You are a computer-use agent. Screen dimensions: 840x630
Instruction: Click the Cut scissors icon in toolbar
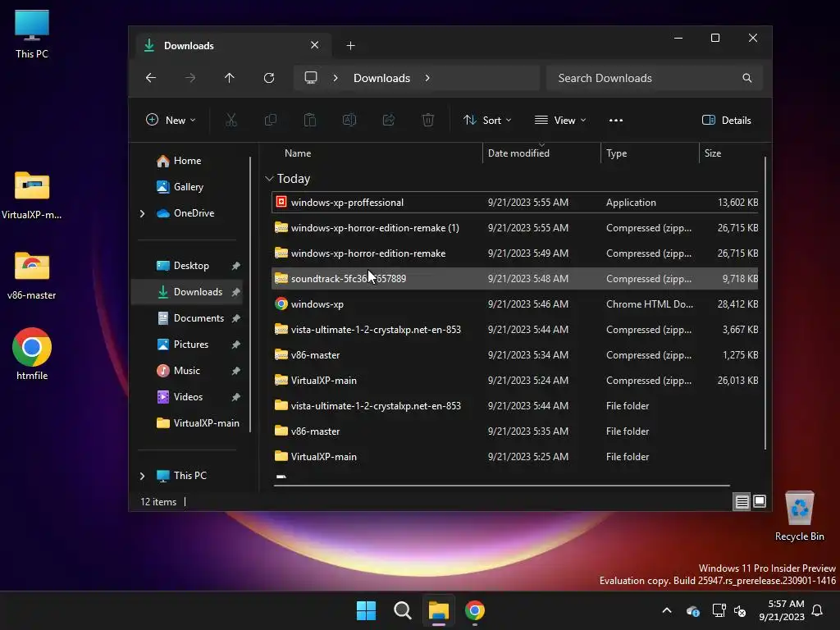231,120
